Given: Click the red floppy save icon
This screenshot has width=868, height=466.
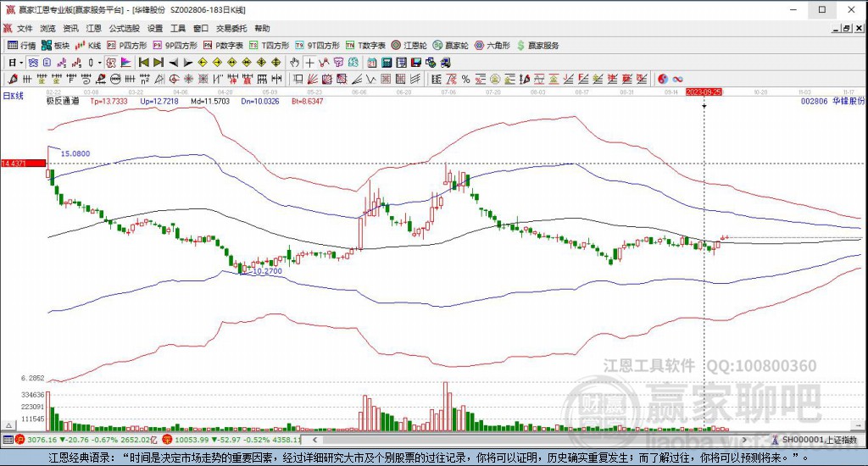Looking at the screenshot, I should pos(415,63).
